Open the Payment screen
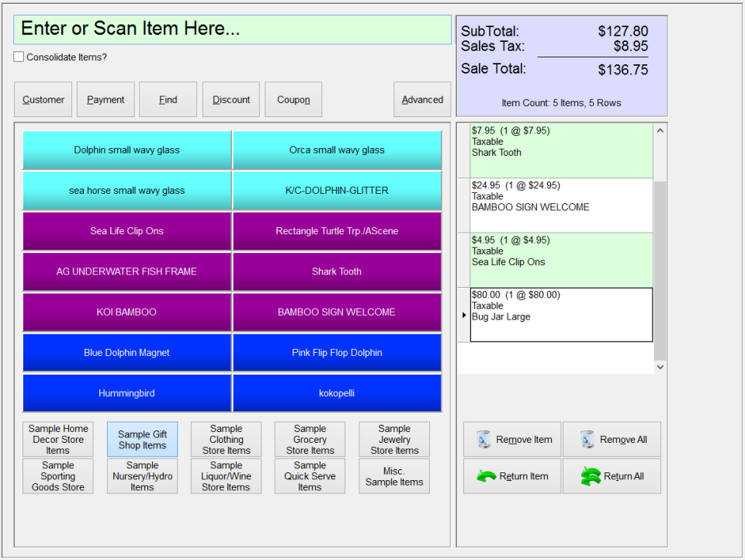The image size is (745, 560). pos(106,99)
